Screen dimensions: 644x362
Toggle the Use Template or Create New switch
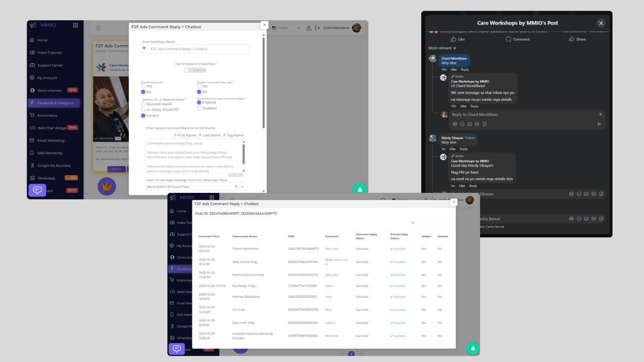(x=195, y=70)
